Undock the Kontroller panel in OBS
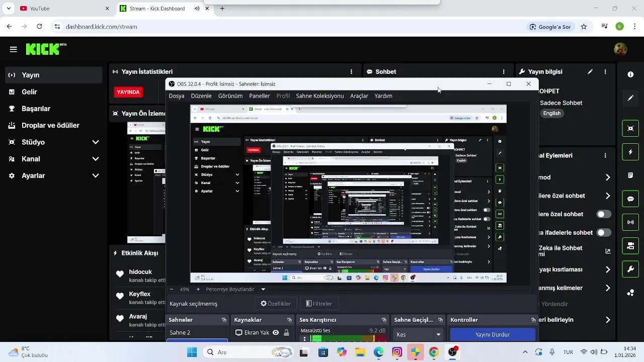 coord(533,320)
